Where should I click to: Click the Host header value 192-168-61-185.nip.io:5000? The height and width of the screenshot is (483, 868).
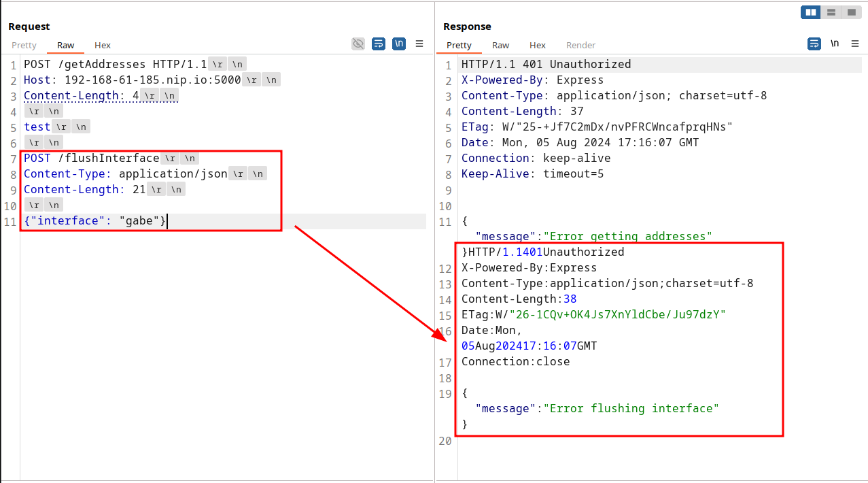click(153, 80)
